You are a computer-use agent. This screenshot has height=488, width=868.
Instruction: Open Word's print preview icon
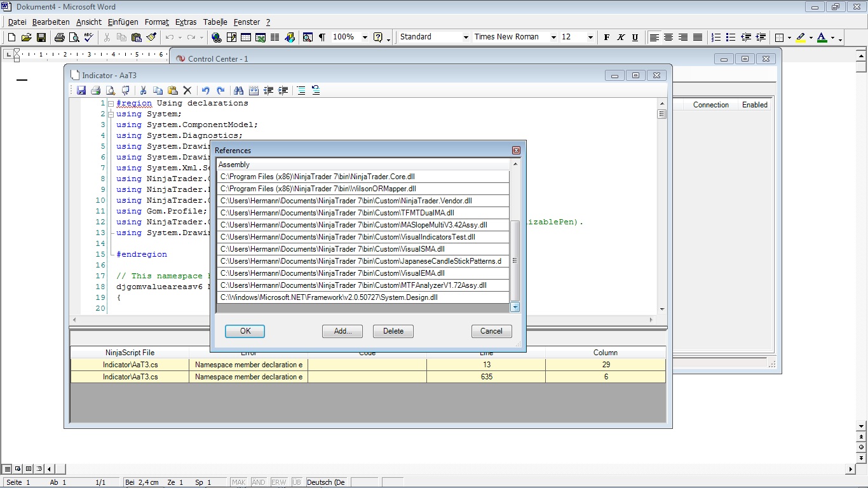tap(74, 37)
